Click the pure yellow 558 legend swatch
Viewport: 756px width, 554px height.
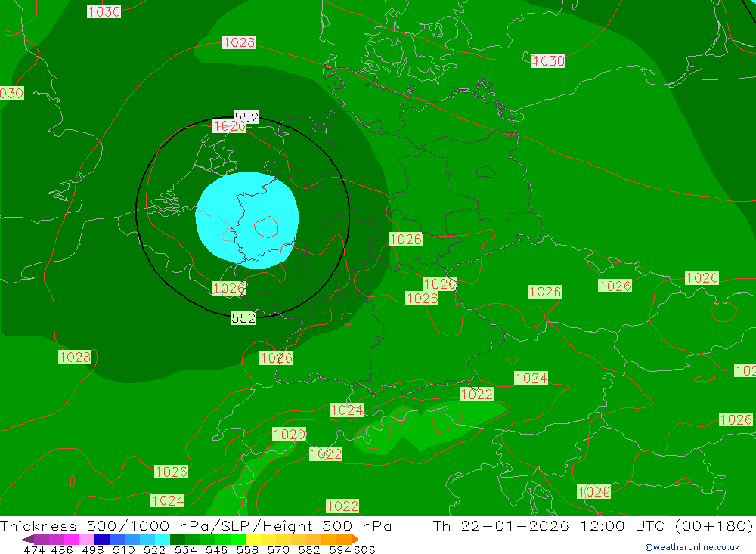(253, 539)
